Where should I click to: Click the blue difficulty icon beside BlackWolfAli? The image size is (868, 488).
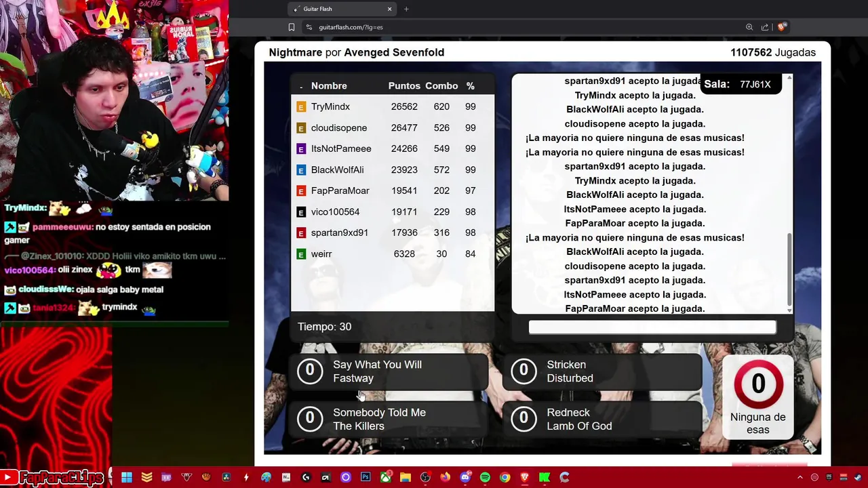click(x=302, y=170)
